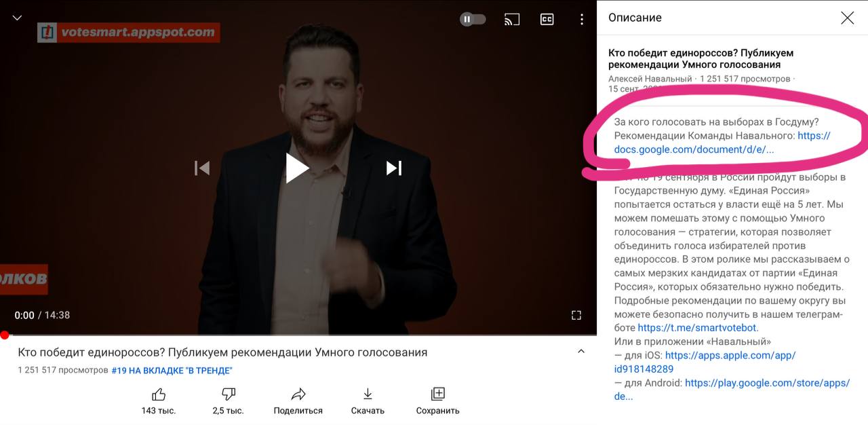Download the video with Скачать
This screenshot has width=868, height=425.
[368, 401]
